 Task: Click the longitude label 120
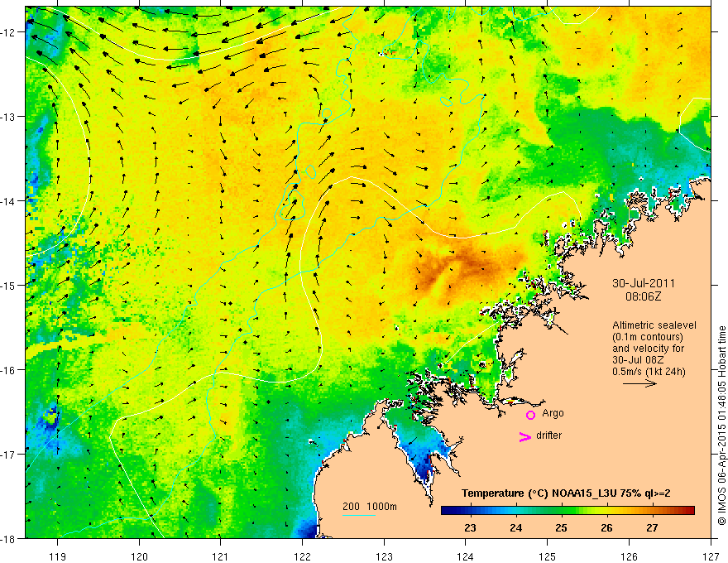(x=139, y=556)
